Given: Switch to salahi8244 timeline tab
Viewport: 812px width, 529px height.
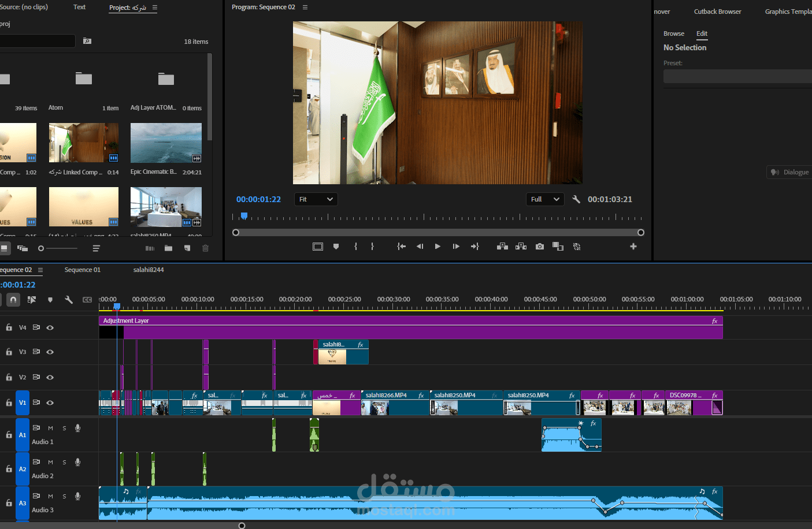Looking at the screenshot, I should point(149,270).
